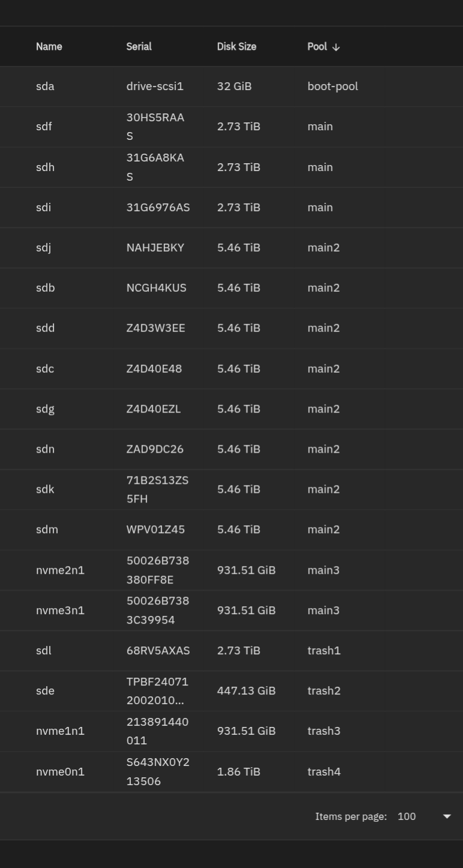The image size is (463, 868).
Task: Select the nvme1n1 disk name
Action: click(60, 731)
